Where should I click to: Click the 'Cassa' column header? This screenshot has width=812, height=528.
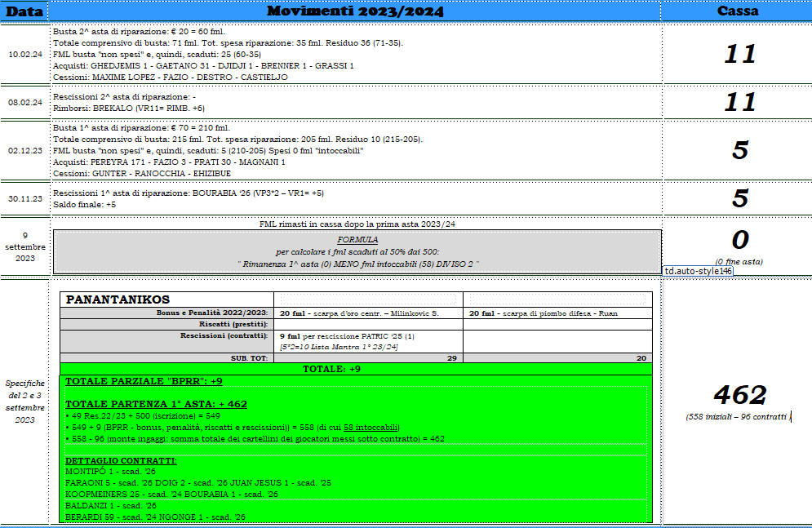coord(737,11)
